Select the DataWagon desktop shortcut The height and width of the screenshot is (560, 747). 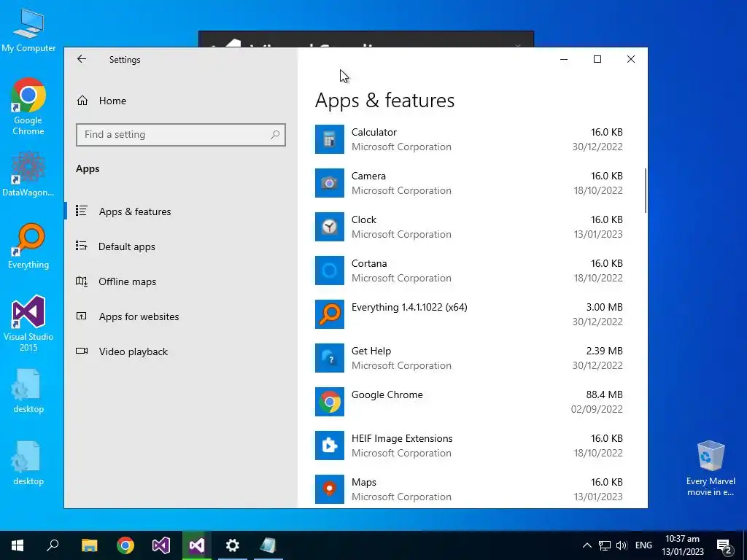[x=28, y=174]
